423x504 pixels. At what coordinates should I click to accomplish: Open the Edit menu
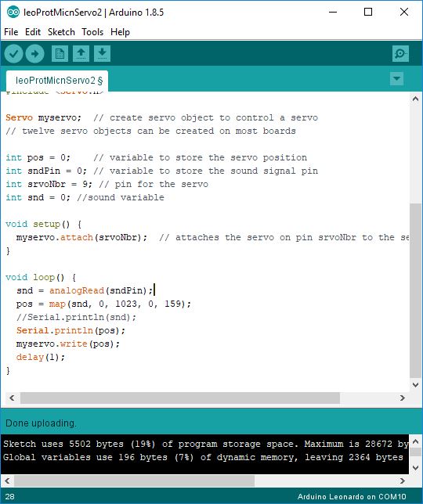pyautogui.click(x=33, y=32)
